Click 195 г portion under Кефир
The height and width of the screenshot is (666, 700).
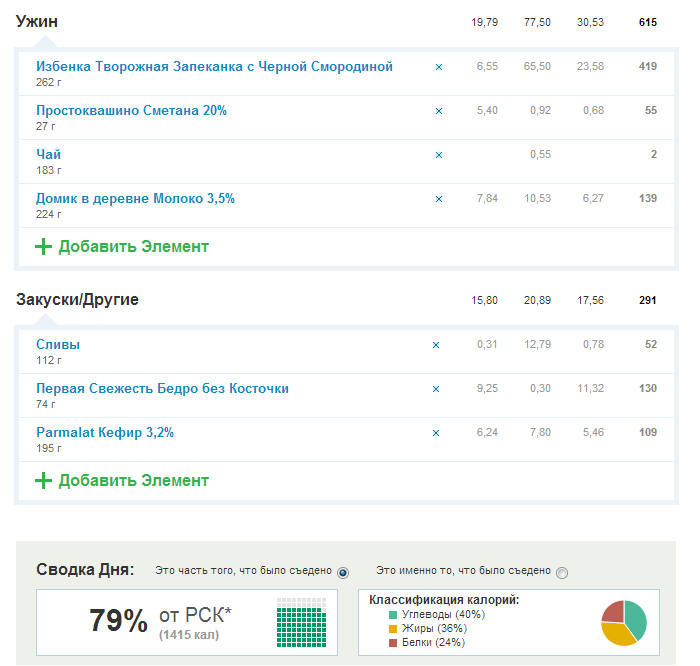(x=49, y=448)
